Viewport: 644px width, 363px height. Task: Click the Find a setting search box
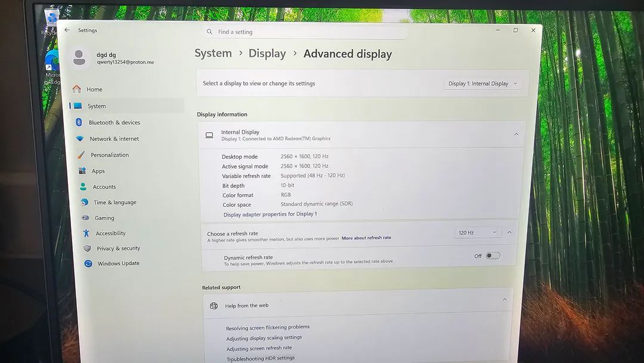(305, 32)
